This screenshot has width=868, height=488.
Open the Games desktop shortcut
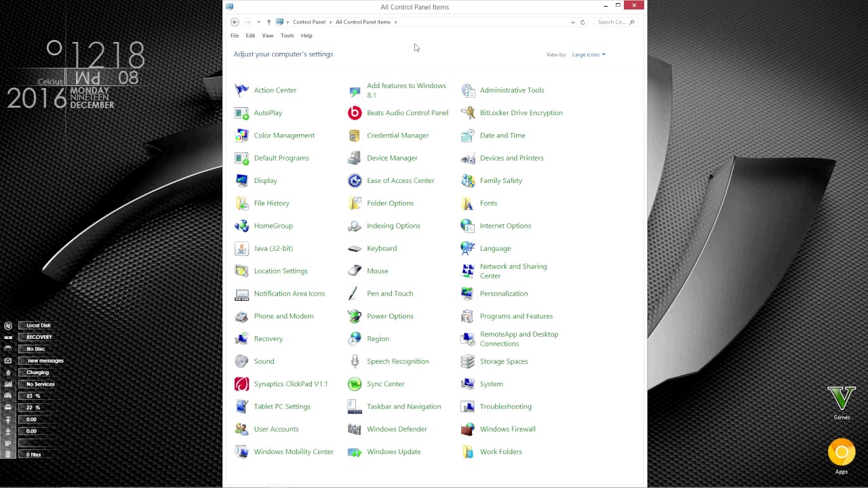coord(842,403)
